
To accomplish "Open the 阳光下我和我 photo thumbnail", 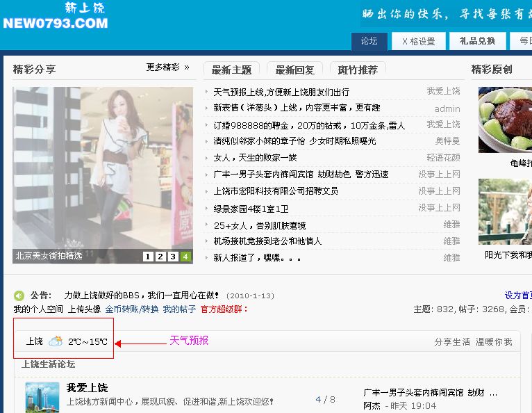I will click(505, 211).
